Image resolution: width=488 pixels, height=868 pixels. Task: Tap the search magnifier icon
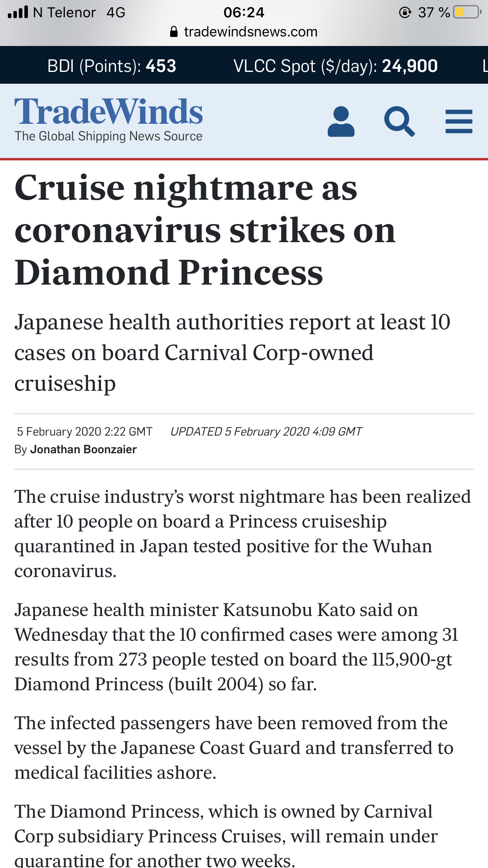pyautogui.click(x=399, y=121)
